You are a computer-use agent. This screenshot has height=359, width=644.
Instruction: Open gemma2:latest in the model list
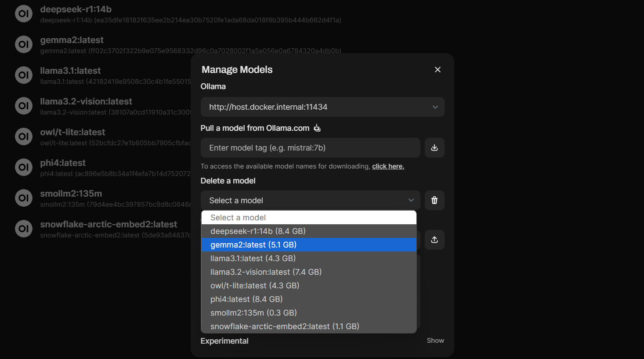(x=72, y=40)
